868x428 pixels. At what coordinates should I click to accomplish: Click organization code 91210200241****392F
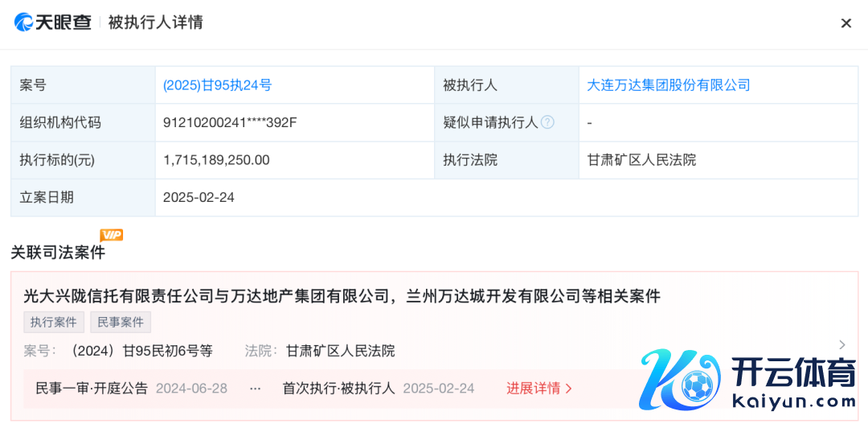(x=230, y=122)
